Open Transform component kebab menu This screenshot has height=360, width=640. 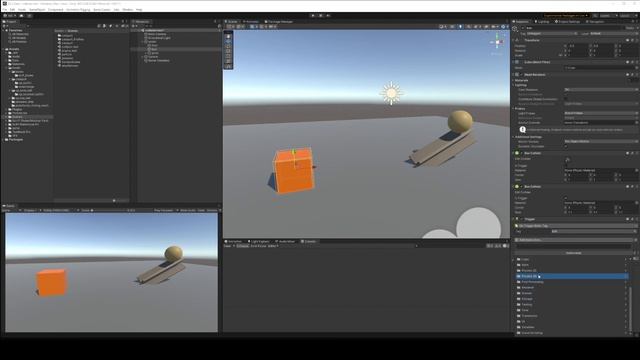(636, 40)
